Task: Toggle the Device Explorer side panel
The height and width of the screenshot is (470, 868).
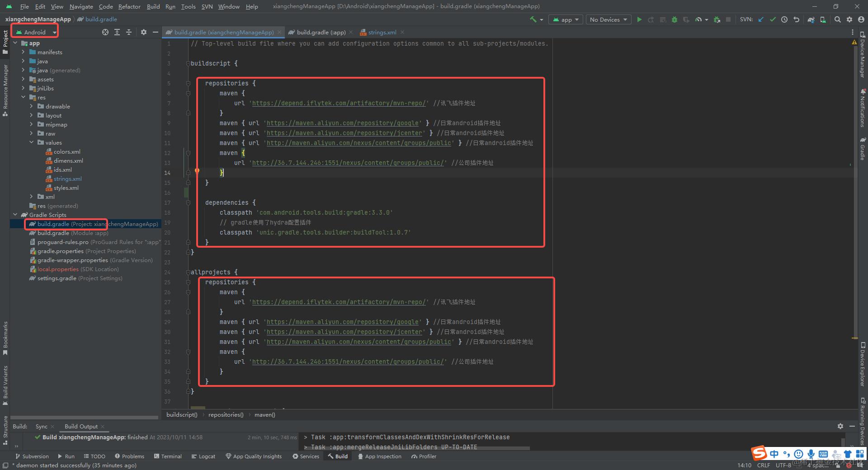Action: coord(863,364)
